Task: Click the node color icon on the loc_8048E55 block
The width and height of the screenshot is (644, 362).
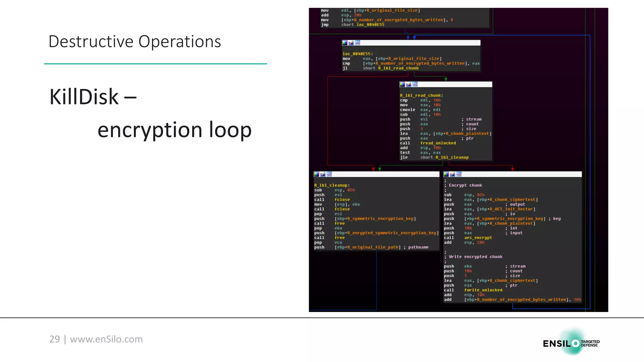Action: (x=345, y=43)
